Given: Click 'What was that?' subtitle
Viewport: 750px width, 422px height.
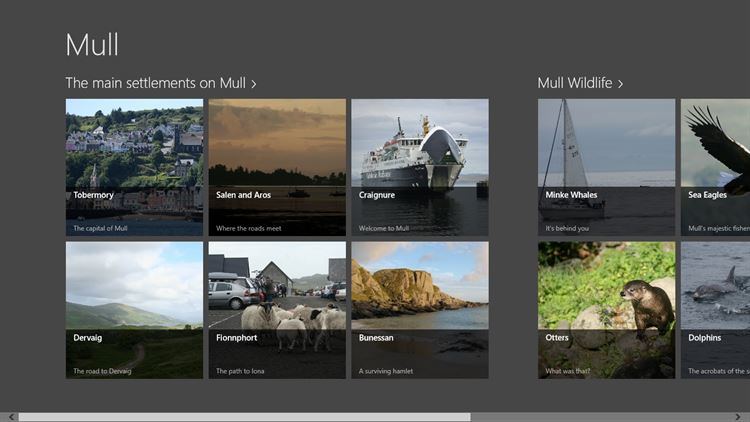Looking at the screenshot, I should [568, 371].
